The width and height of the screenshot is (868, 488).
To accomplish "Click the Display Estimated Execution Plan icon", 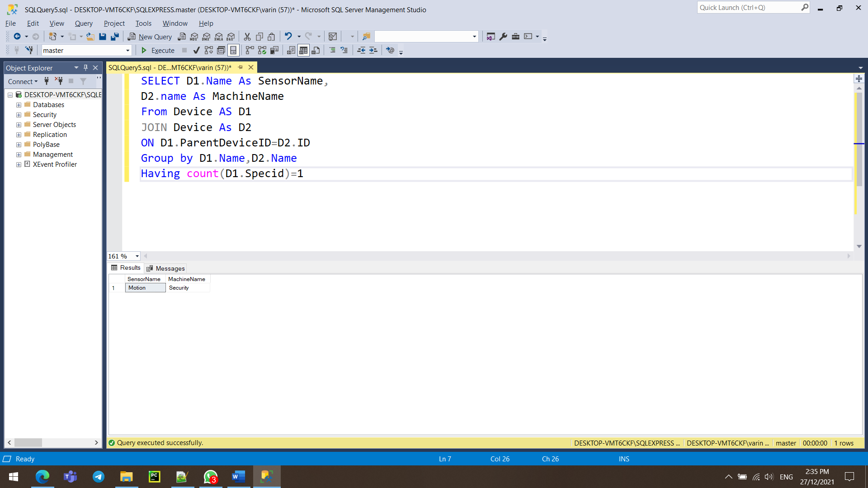I will pyautogui.click(x=208, y=50).
